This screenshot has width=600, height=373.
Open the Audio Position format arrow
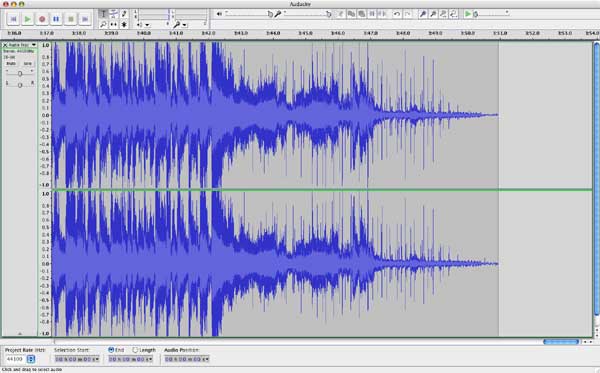[207, 359]
